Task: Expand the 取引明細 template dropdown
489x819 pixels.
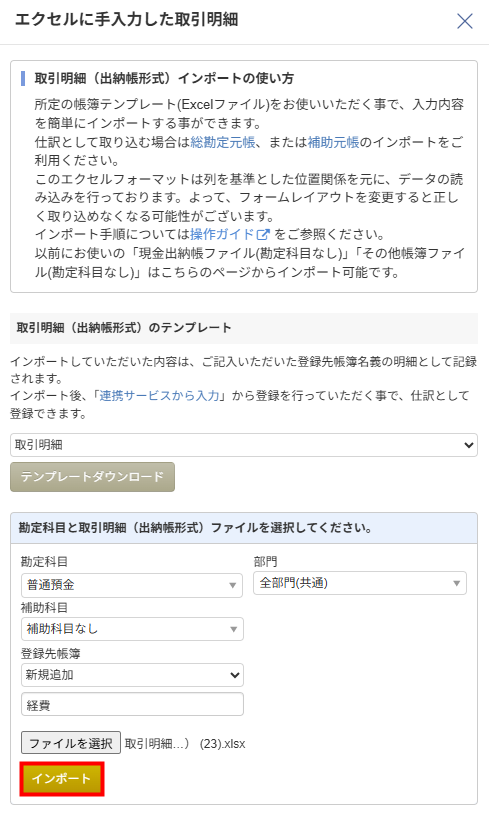Action: (x=243, y=445)
